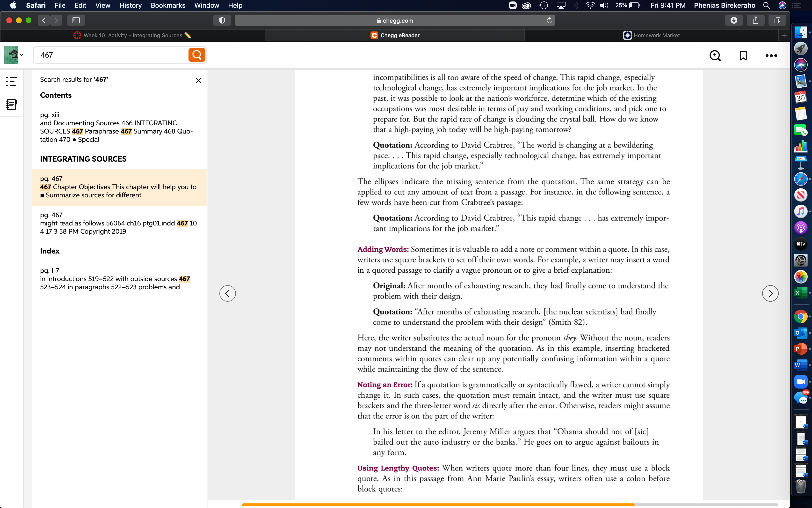The width and height of the screenshot is (812, 508).
Task: Toggle the Safari sidebar
Action: point(76,21)
